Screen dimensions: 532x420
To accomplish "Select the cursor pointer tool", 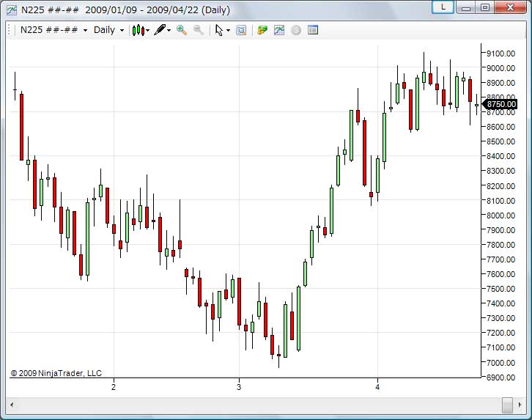I will click(219, 30).
